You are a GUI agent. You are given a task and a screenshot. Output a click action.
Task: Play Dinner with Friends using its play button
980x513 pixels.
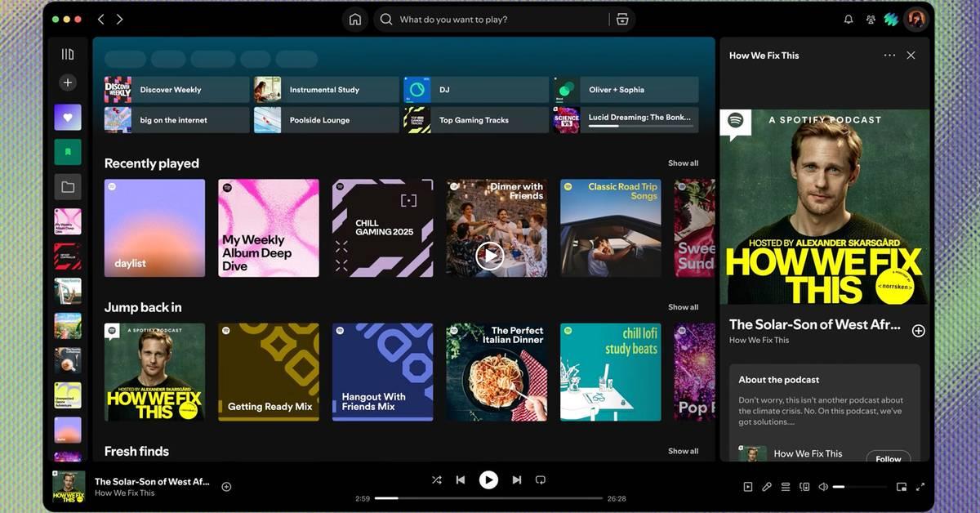(x=489, y=256)
